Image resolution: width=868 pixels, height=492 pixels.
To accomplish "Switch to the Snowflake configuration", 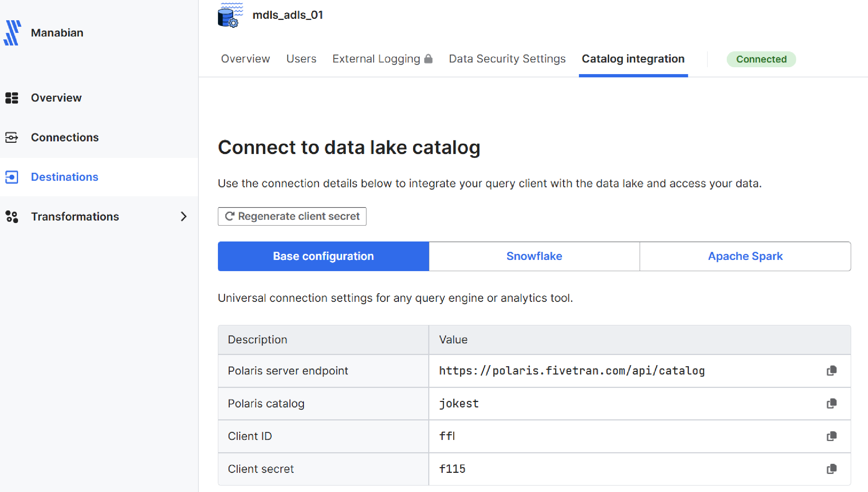I will click(x=534, y=256).
